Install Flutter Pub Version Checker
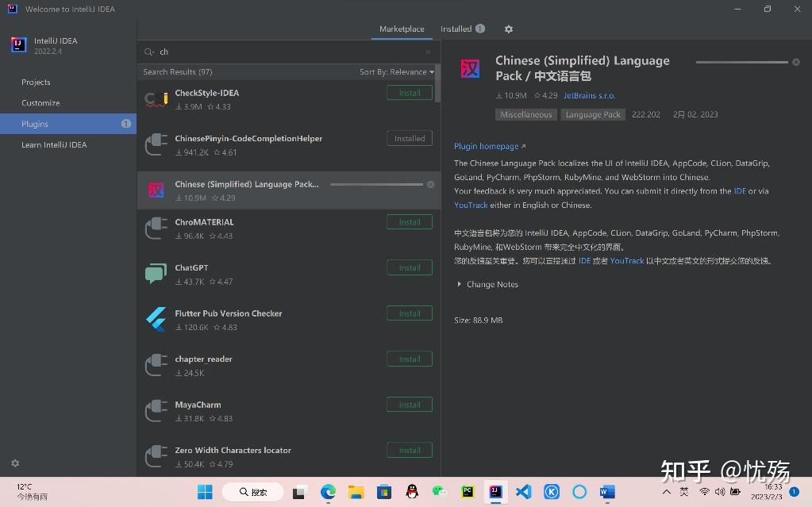 [x=410, y=313]
